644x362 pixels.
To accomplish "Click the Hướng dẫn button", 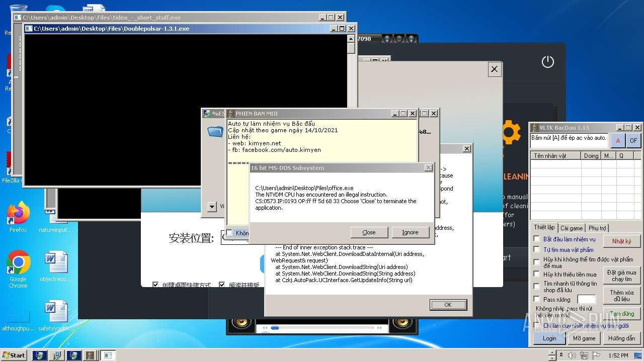I will (621, 338).
